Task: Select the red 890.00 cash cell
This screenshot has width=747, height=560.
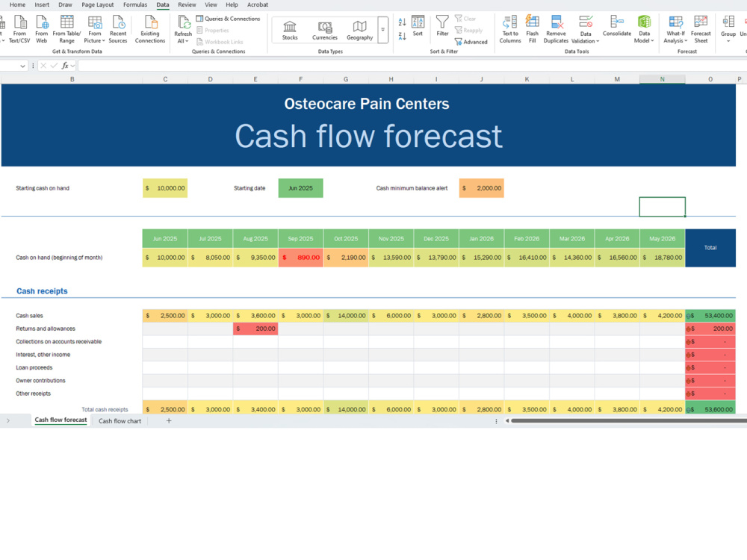Action: (300, 258)
